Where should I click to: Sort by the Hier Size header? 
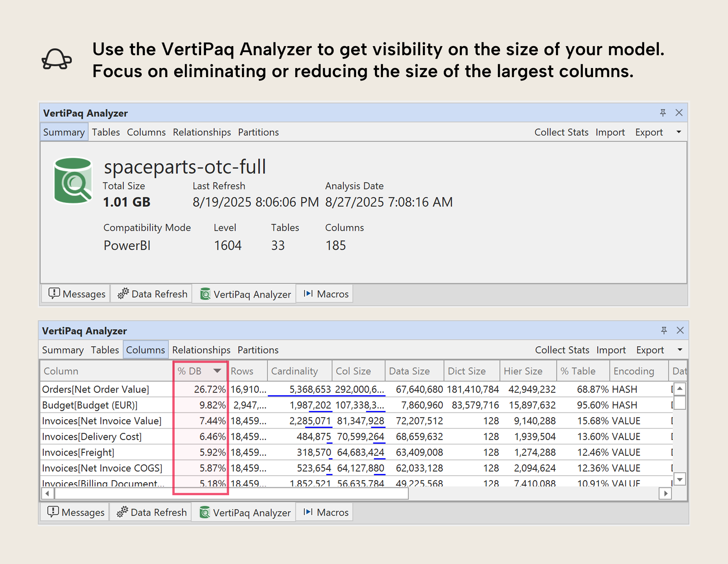tap(528, 371)
